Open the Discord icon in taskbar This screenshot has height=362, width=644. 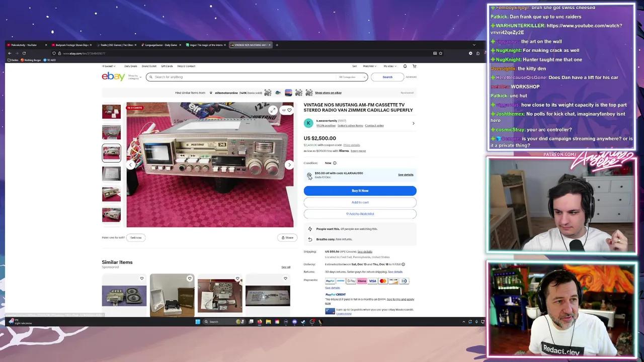[x=294, y=322]
